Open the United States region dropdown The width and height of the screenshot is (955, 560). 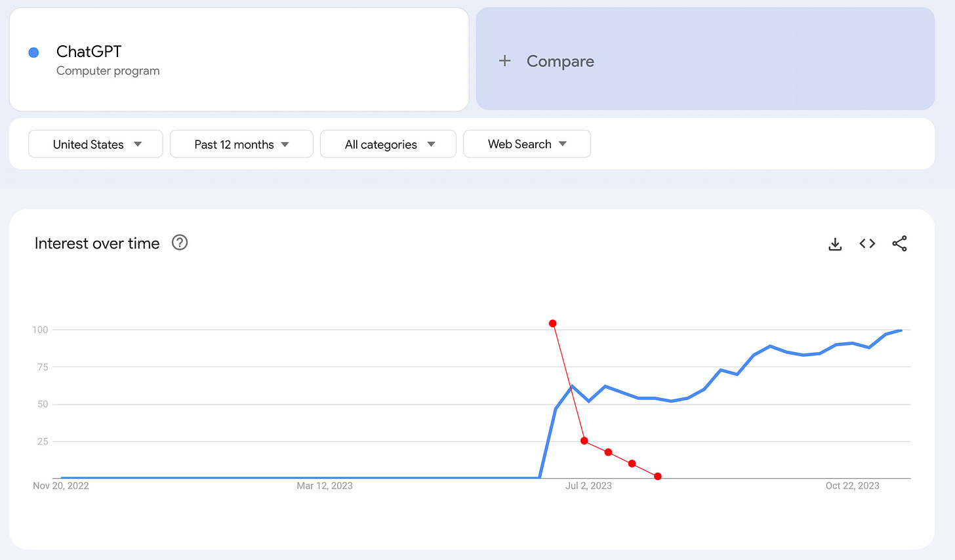pos(96,144)
